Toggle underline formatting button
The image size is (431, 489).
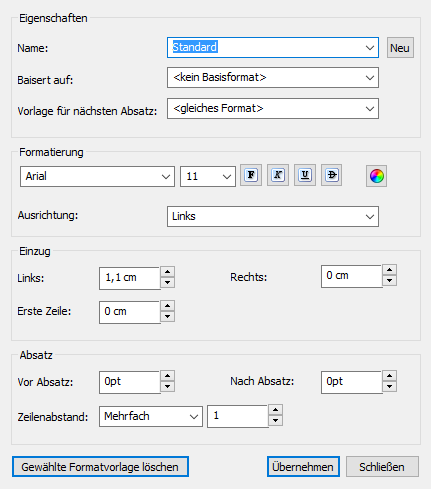305,175
